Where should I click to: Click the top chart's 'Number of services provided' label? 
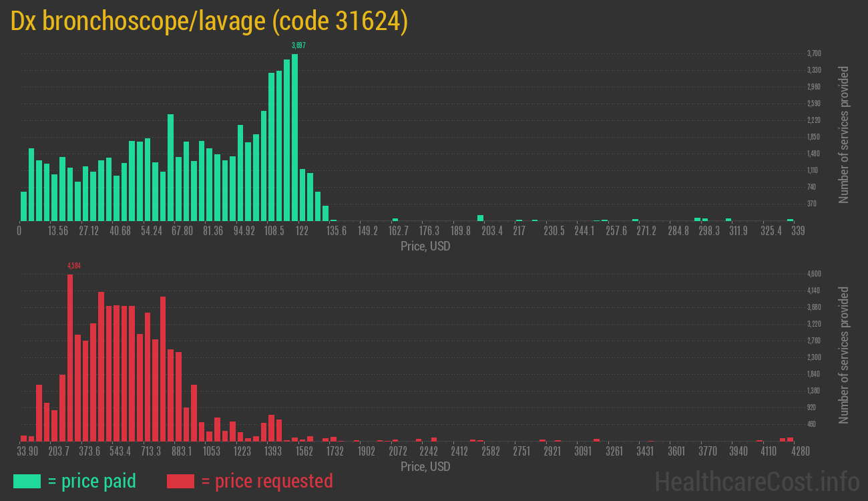pyautogui.click(x=844, y=134)
